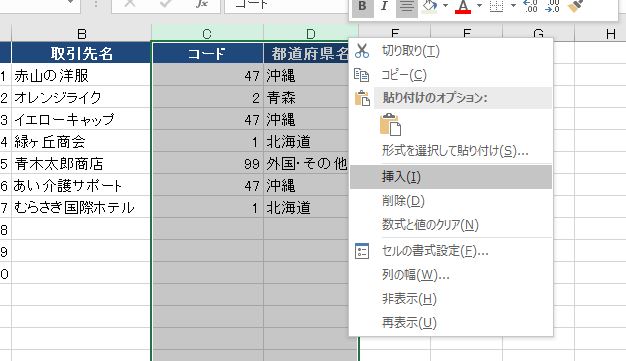Select cell むらさき国際ホテル

point(81,207)
